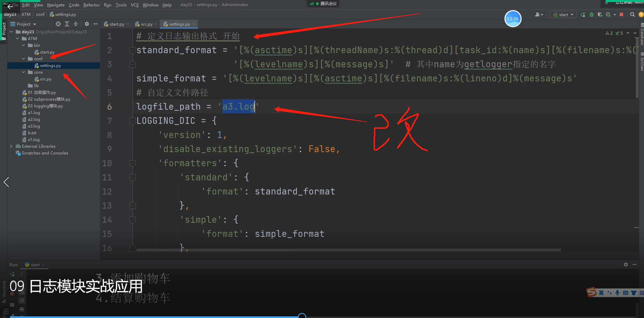The width and height of the screenshot is (644, 318).
Task: Click the back arrow at top left
Action: 9,6
